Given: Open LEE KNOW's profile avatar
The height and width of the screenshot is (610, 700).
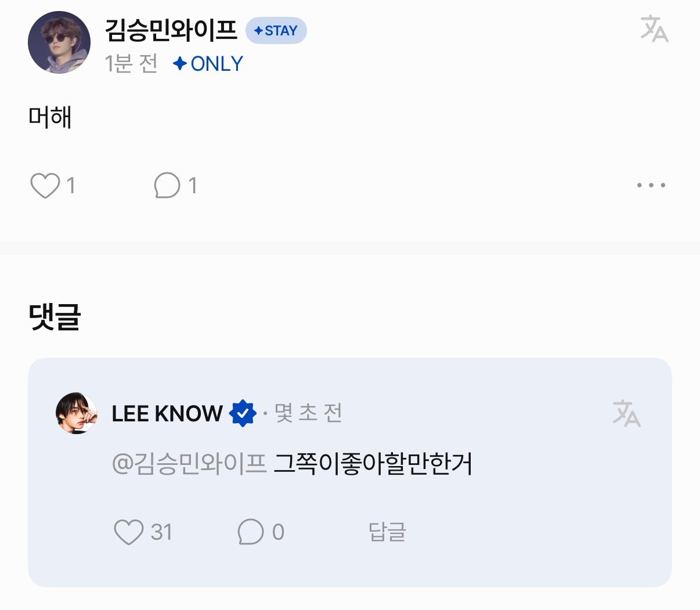Looking at the screenshot, I should (77, 413).
